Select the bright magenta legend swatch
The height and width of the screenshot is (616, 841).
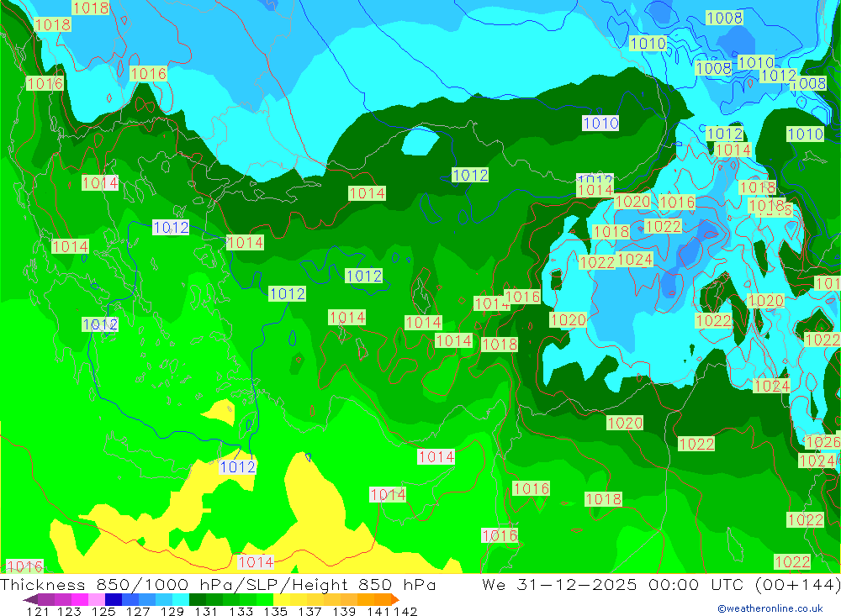pos(80,600)
